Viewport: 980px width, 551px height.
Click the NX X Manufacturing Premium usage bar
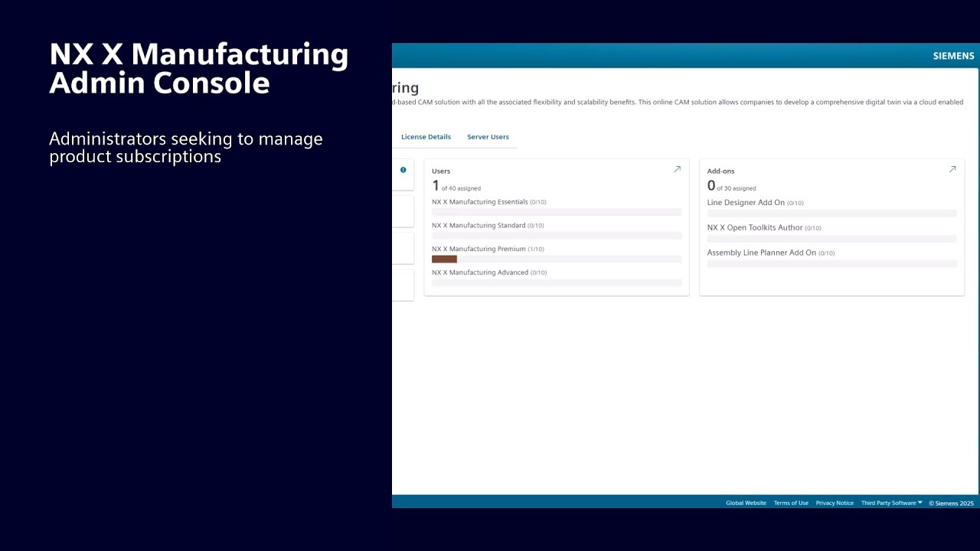[x=557, y=259]
